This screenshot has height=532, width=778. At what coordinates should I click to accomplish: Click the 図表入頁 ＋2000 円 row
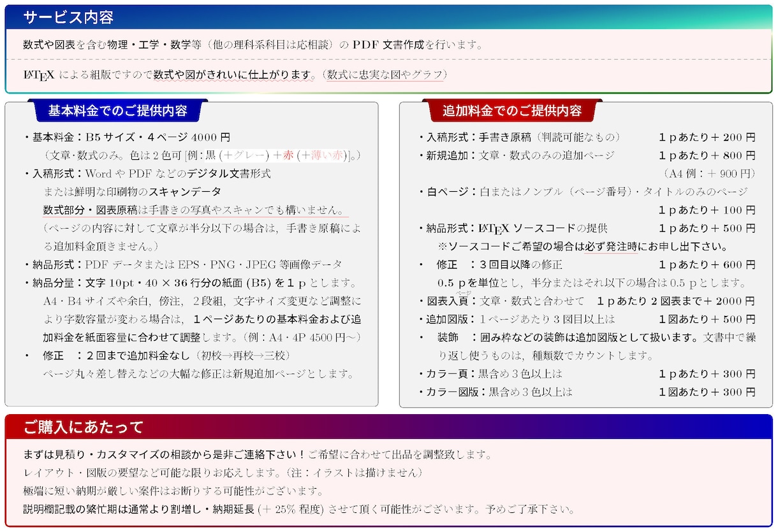point(587,301)
